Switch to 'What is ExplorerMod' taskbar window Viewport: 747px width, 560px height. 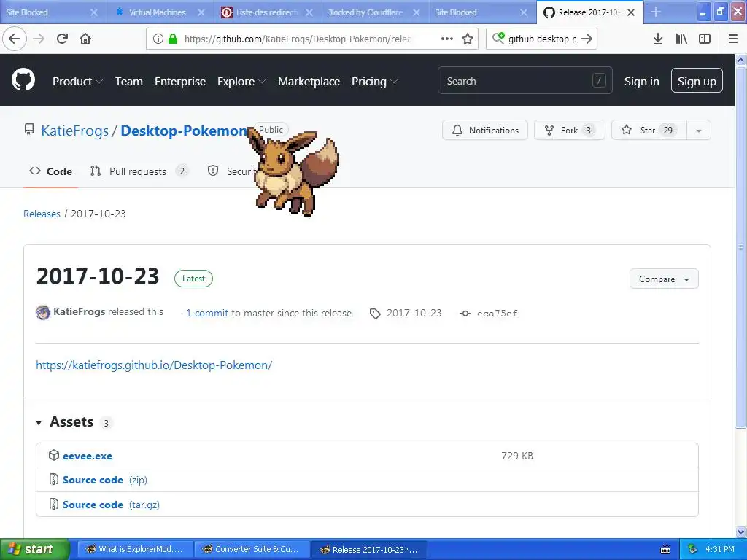point(135,549)
